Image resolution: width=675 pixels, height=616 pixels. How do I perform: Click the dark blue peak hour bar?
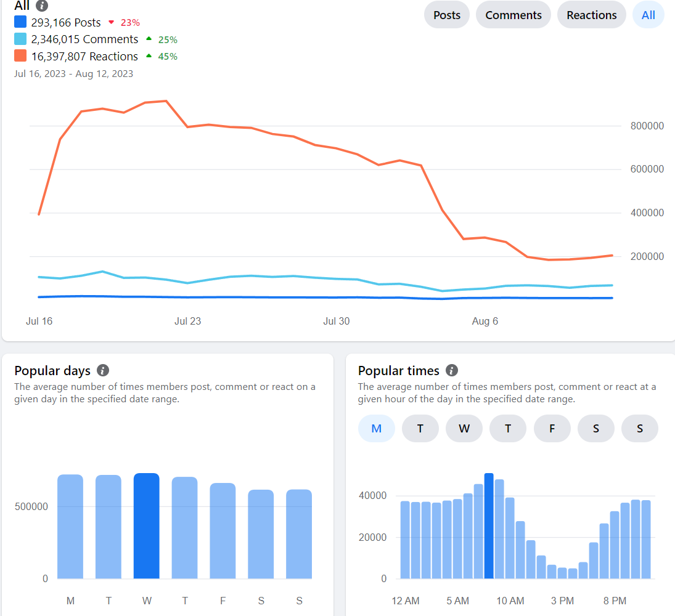489,525
